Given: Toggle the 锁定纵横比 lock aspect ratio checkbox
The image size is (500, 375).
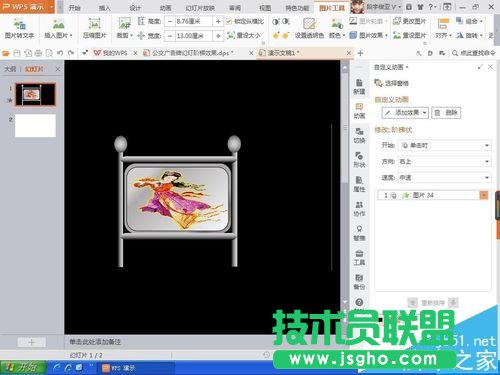Looking at the screenshot, I should [x=229, y=21].
